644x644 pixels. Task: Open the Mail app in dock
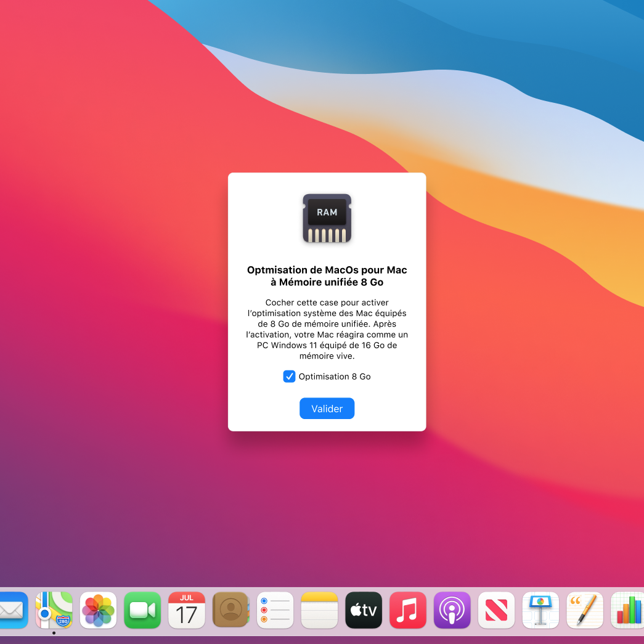(x=12, y=610)
